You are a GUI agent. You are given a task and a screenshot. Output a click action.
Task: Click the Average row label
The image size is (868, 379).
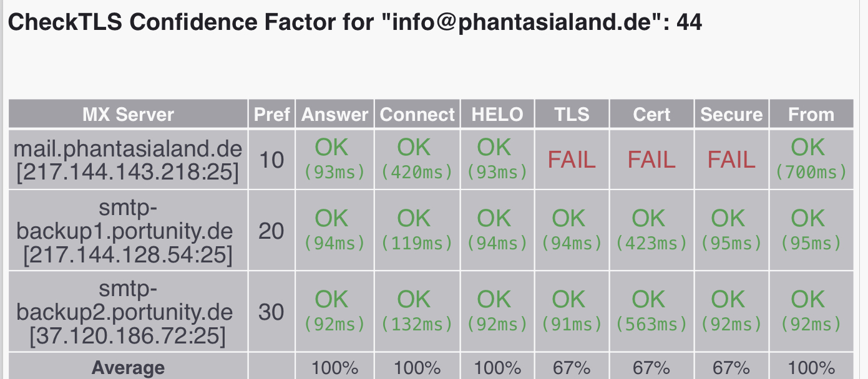(x=128, y=368)
